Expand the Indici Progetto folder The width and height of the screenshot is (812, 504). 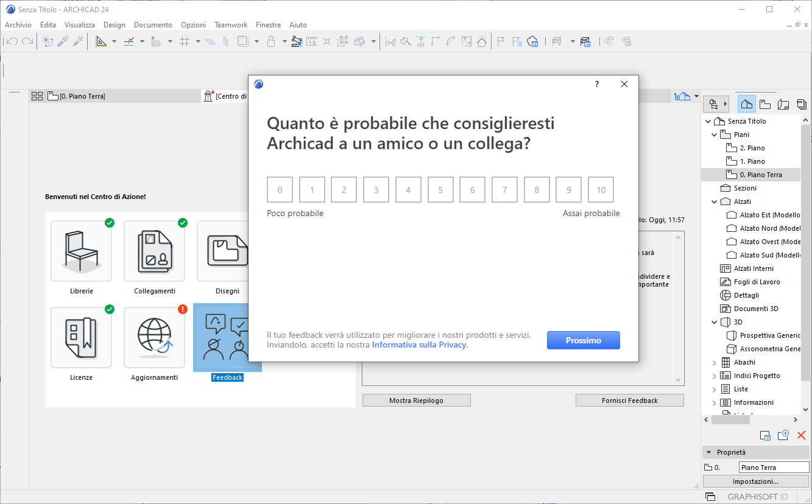tap(715, 376)
